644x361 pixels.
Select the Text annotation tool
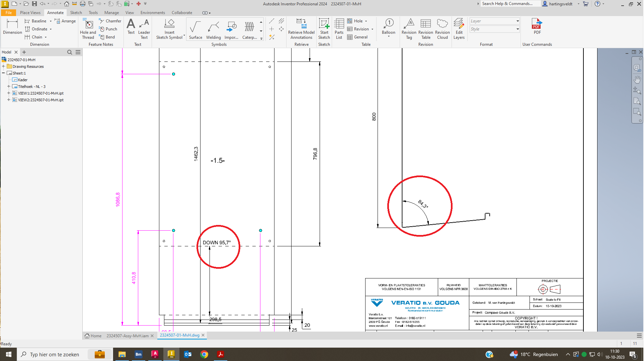[x=131, y=29]
